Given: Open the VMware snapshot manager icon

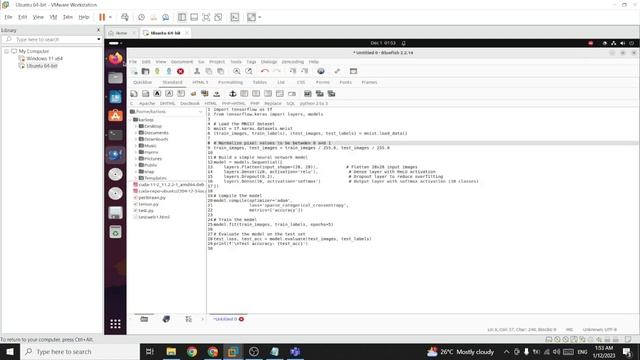Looking at the screenshot, I should [166, 17].
